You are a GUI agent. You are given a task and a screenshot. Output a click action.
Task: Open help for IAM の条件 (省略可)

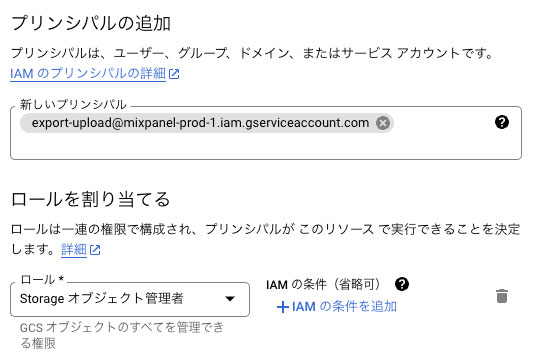coord(402,284)
